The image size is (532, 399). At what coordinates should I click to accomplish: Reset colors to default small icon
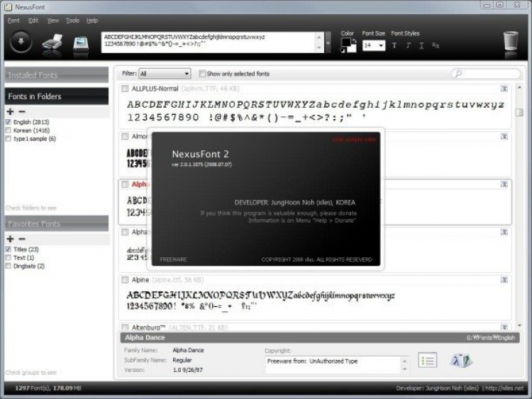click(x=343, y=50)
